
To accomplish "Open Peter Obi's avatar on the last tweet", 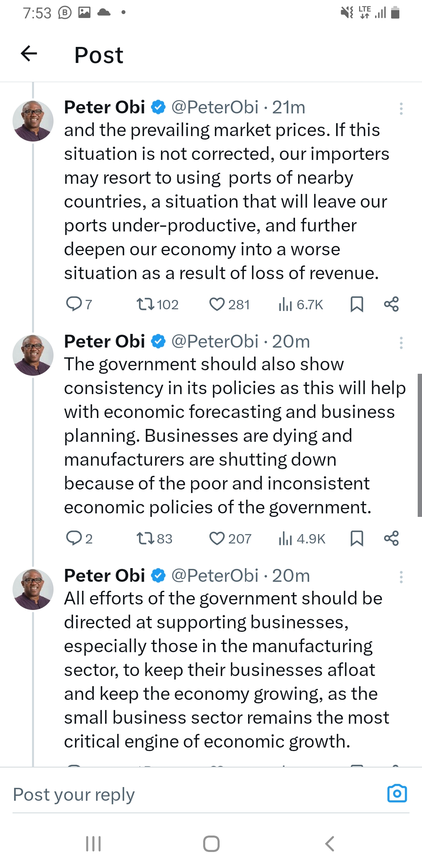I will point(33,589).
